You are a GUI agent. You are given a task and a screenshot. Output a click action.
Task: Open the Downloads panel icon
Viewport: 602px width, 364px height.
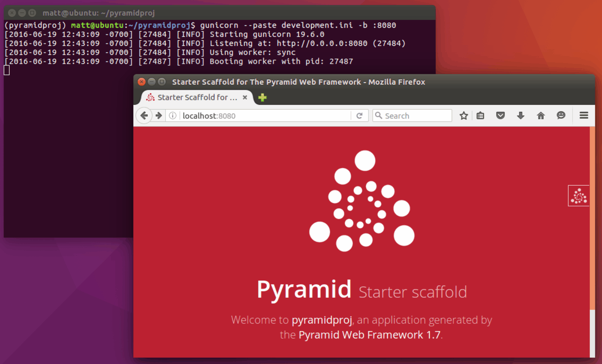520,115
